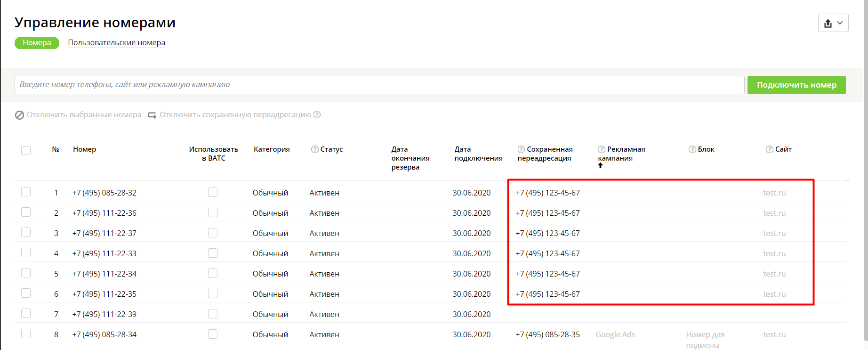Select row checkbox for number +7 (495) 085-28-32
This screenshot has width=868, height=350.
point(26,192)
